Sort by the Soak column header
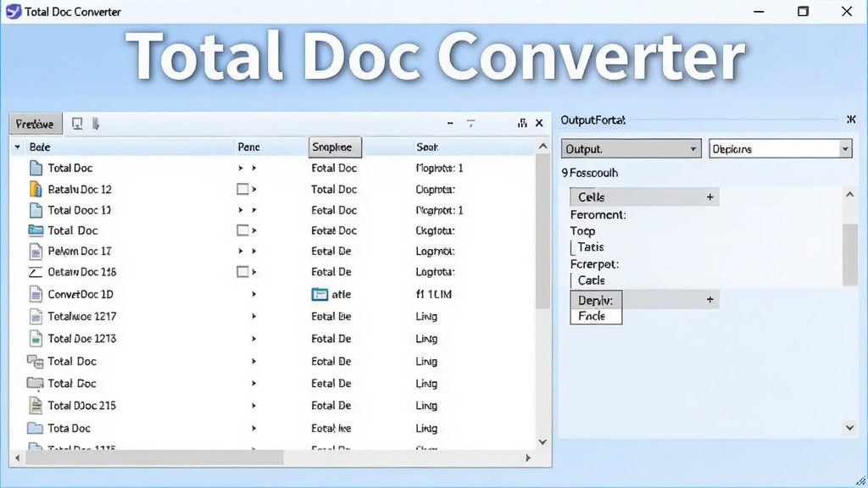The width and height of the screenshot is (868, 488). point(427,147)
